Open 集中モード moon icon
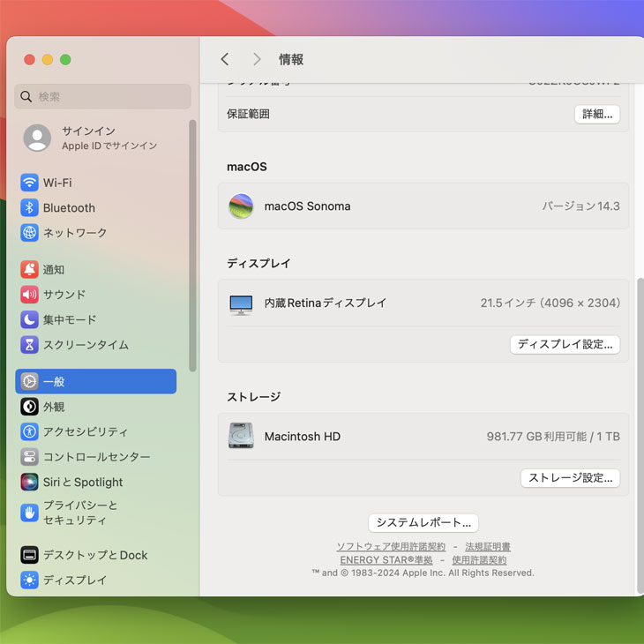Image resolution: width=644 pixels, height=644 pixels. pos(30,319)
